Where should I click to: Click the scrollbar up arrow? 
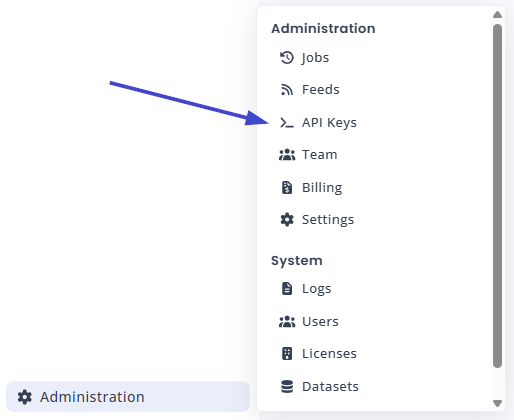[497, 14]
